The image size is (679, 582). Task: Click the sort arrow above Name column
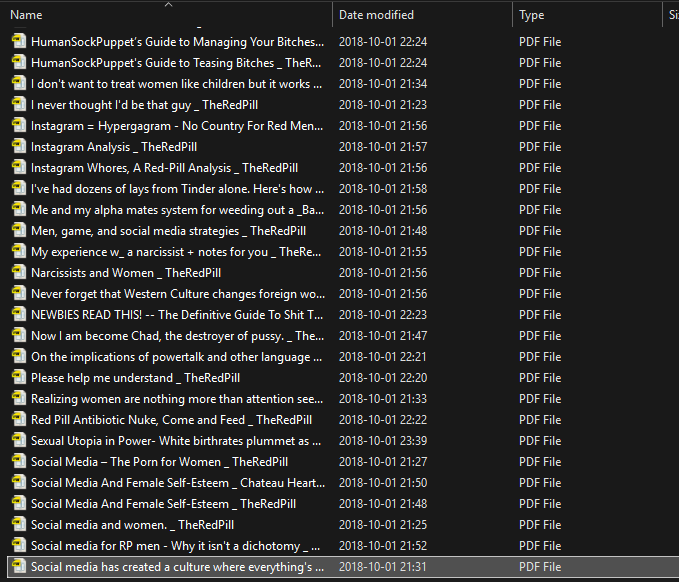click(x=169, y=4)
